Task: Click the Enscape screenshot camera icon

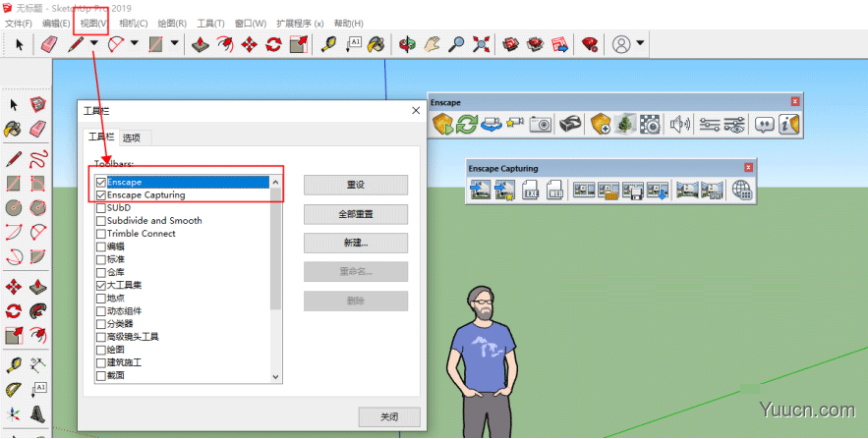Action: 541,124
